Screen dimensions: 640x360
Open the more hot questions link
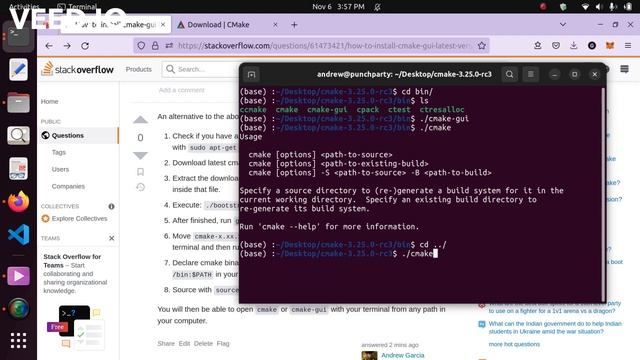coord(514,344)
